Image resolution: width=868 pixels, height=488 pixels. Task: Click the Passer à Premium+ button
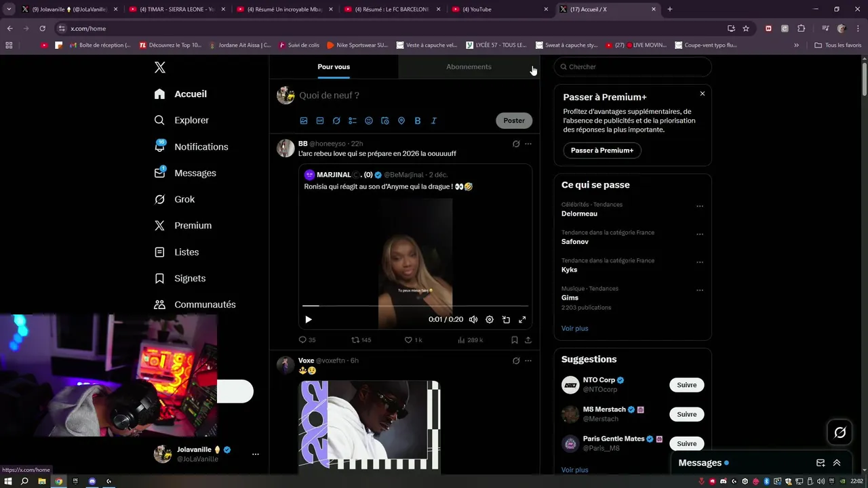tap(602, 150)
